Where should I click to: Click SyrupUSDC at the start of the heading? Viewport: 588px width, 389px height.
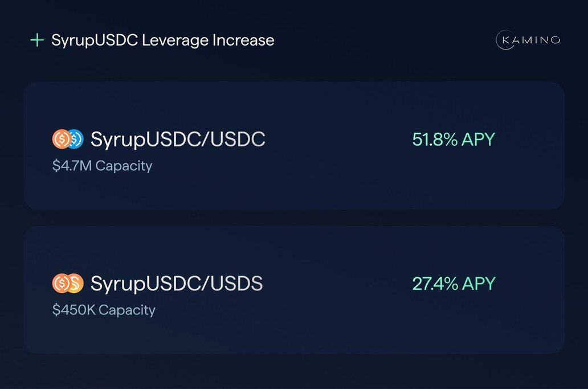pos(95,40)
